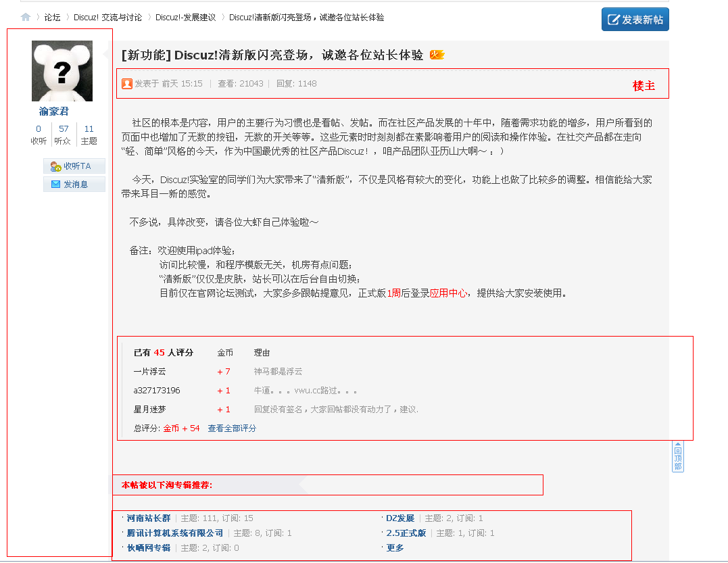
Task: Open Discuz!-发展建议 breadcrumb link
Action: (x=186, y=17)
